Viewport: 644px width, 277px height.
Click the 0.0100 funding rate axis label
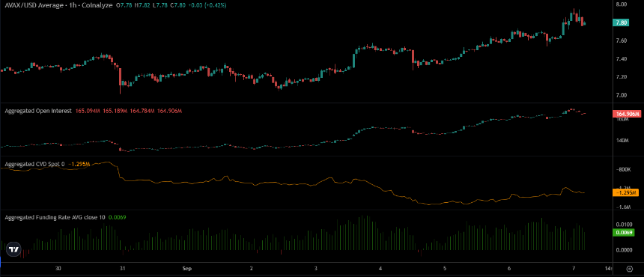point(624,225)
